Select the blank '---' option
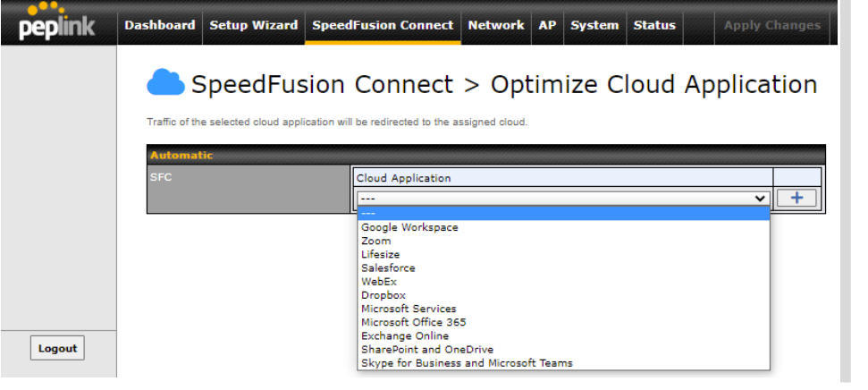The image size is (868, 390). pos(563,213)
